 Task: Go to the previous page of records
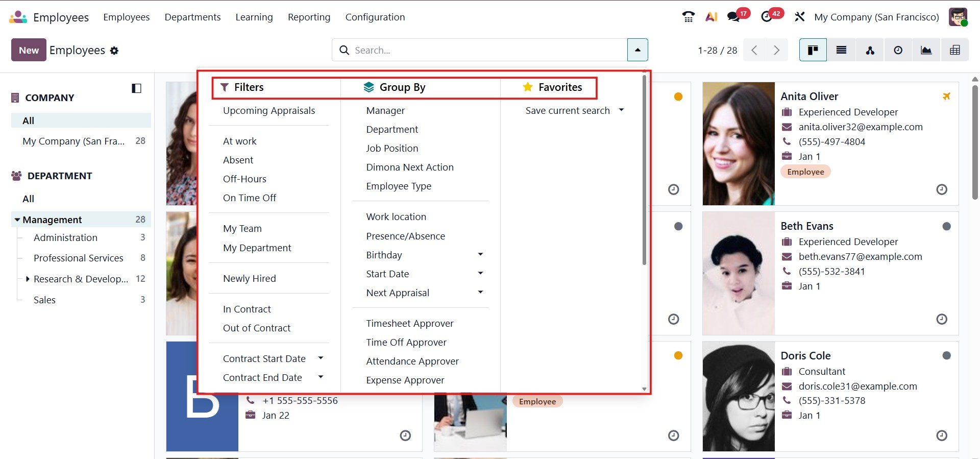tap(754, 50)
